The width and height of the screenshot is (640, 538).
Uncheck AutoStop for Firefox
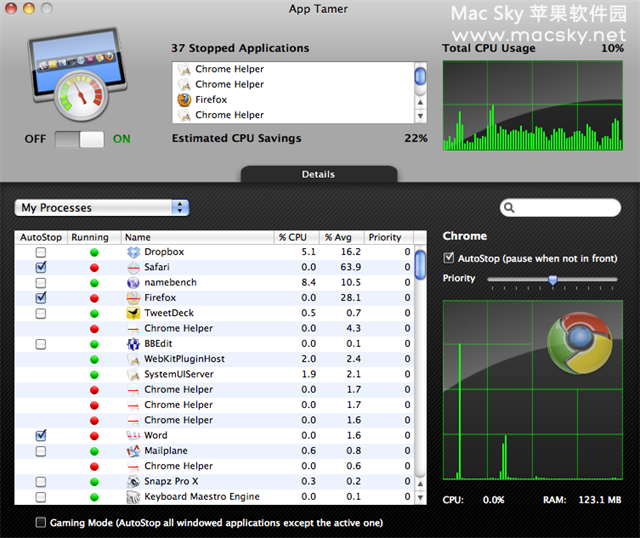tap(41, 298)
